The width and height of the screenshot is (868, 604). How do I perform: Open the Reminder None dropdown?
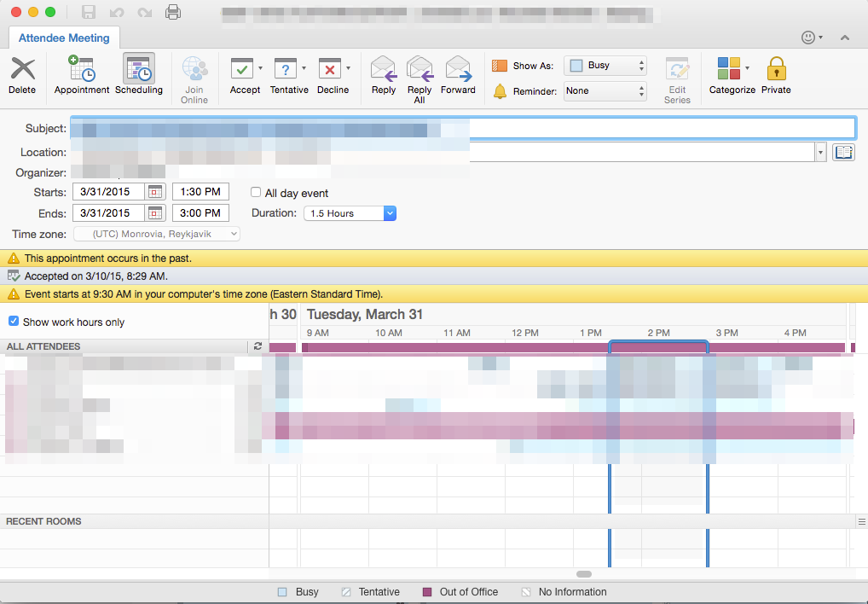pyautogui.click(x=605, y=90)
